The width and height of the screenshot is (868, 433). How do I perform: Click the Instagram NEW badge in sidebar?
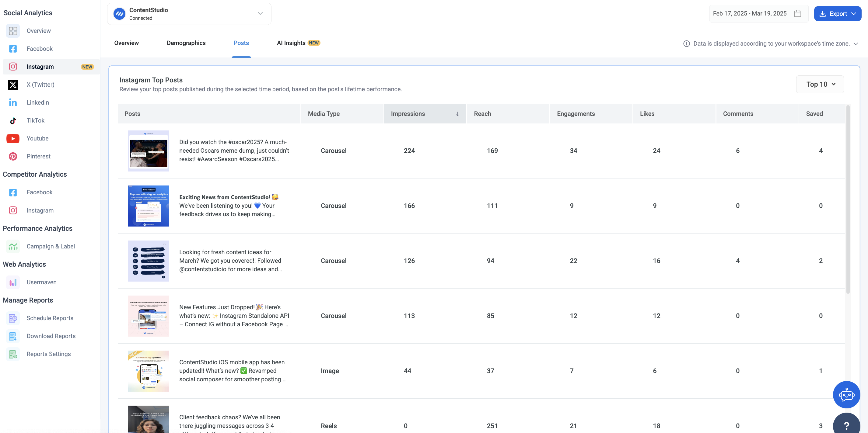[x=87, y=67]
